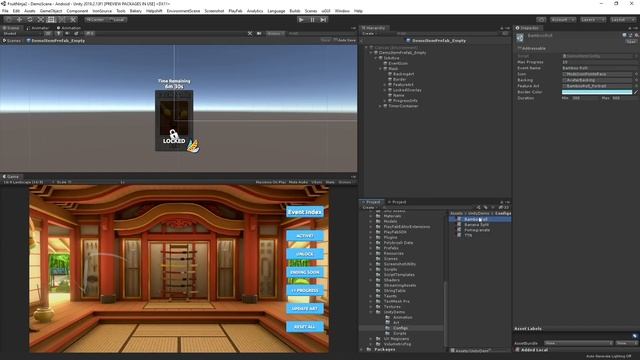
Task: Open the Layout dropdown
Action: (622, 20)
